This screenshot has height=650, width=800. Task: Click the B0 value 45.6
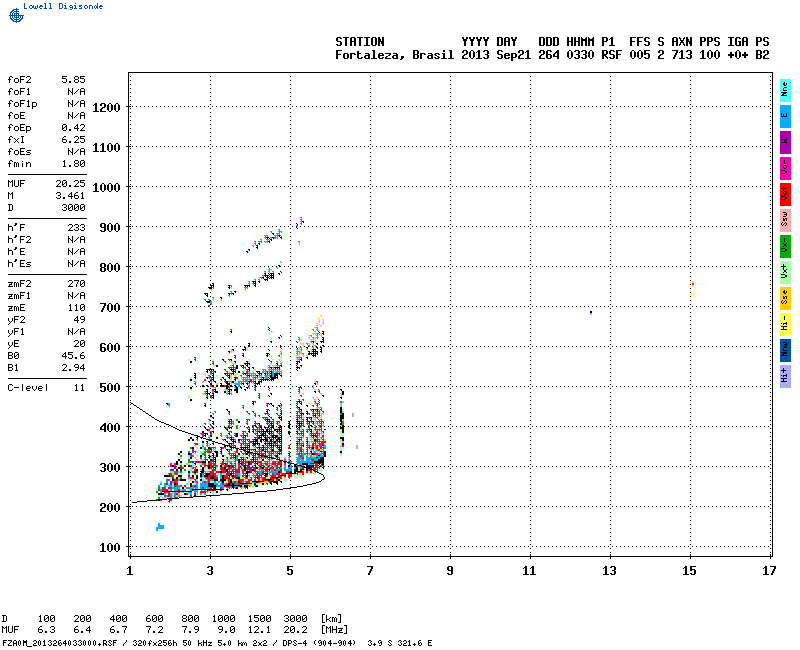click(x=73, y=356)
